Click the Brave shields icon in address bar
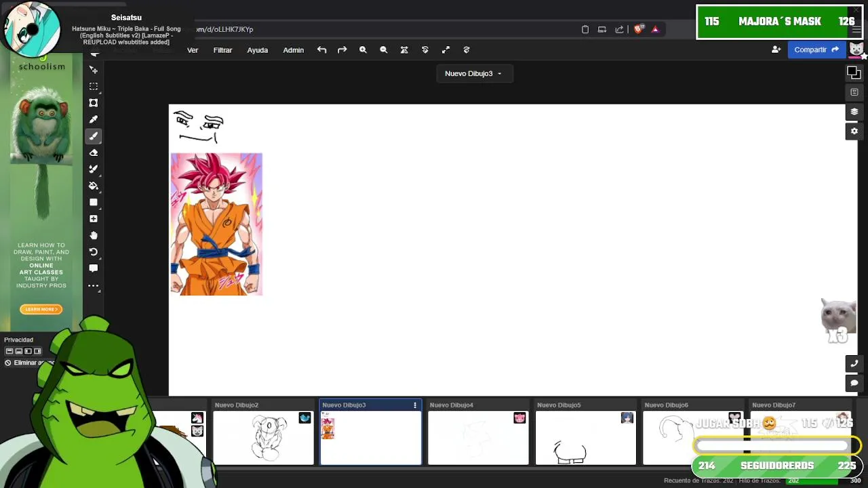The height and width of the screenshot is (488, 868). coord(638,29)
